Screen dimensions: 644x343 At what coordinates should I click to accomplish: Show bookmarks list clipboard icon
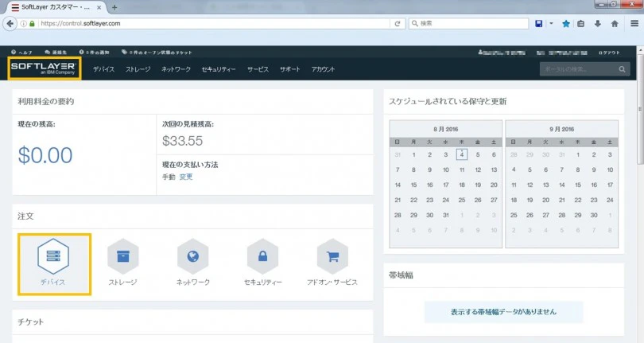pos(580,23)
